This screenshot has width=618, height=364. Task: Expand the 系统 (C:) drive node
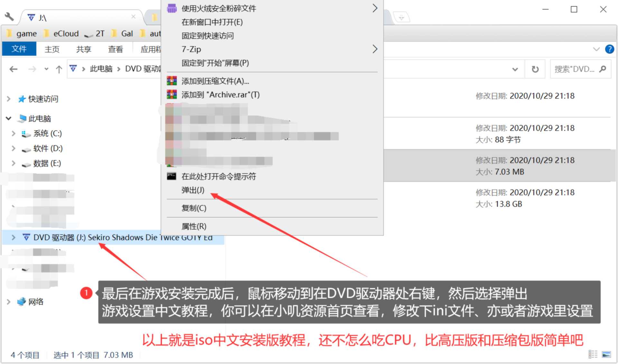(14, 133)
